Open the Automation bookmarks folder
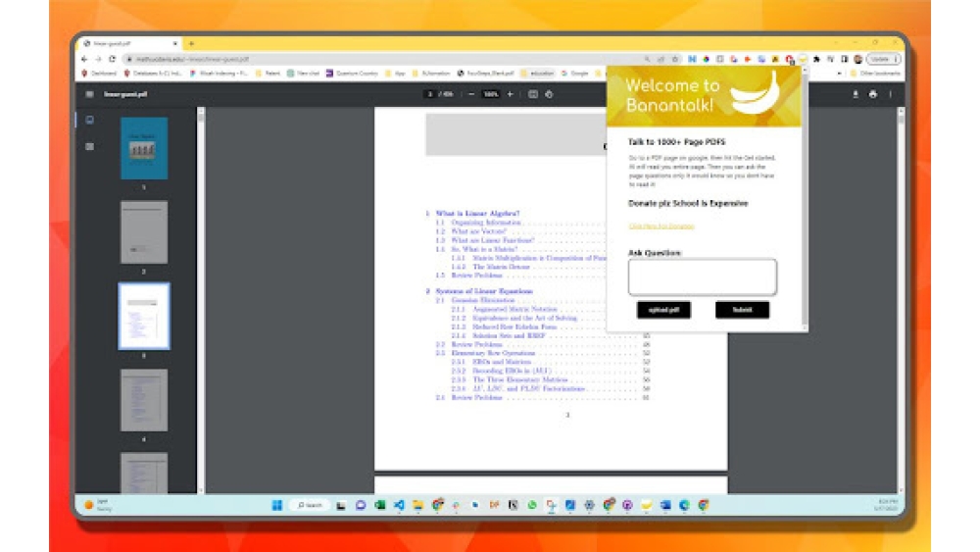980x552 pixels. click(430, 74)
